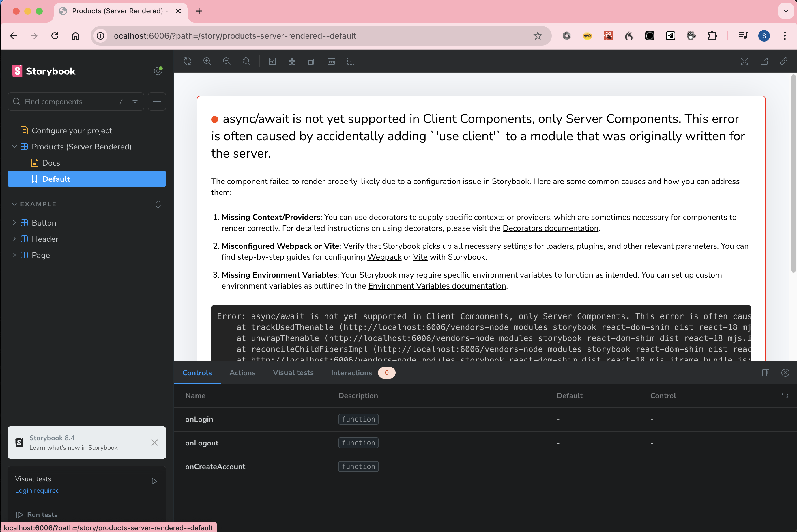Dismiss the Storybook 8.4 notification
797x532 pixels.
[155, 443]
